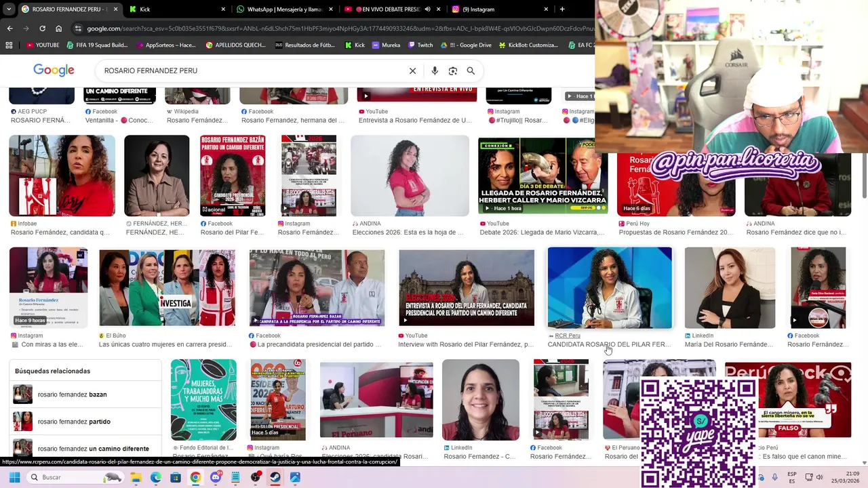Screen dimensions: 868x488
Task: Select related search rosario fernandez un camino diferente
Action: 85,447
